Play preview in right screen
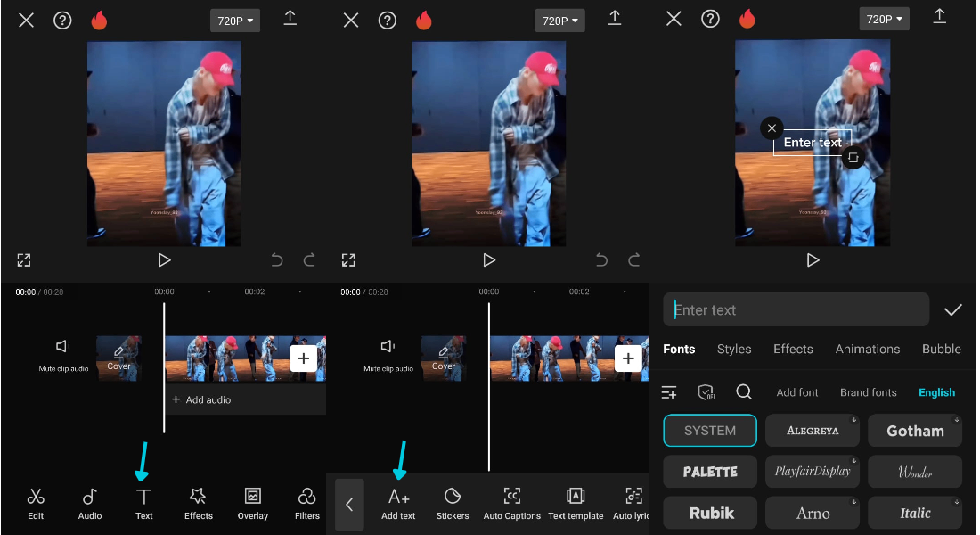 (813, 259)
